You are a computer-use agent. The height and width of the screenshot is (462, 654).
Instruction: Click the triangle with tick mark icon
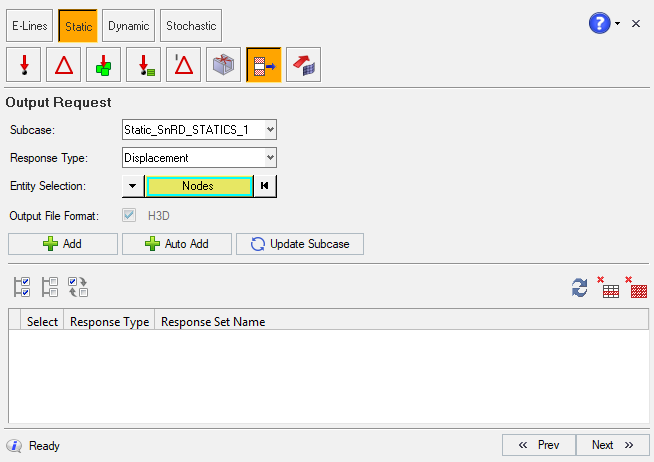[x=184, y=65]
